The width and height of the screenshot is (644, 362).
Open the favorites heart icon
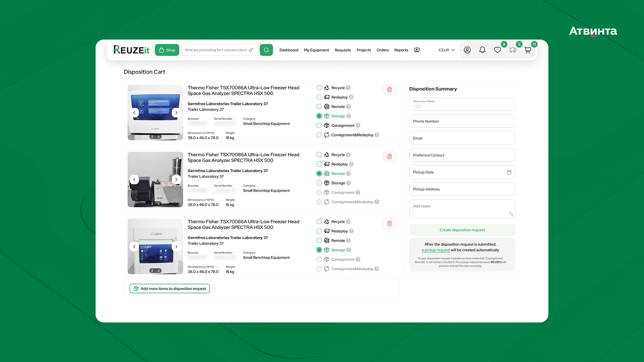pyautogui.click(x=497, y=50)
